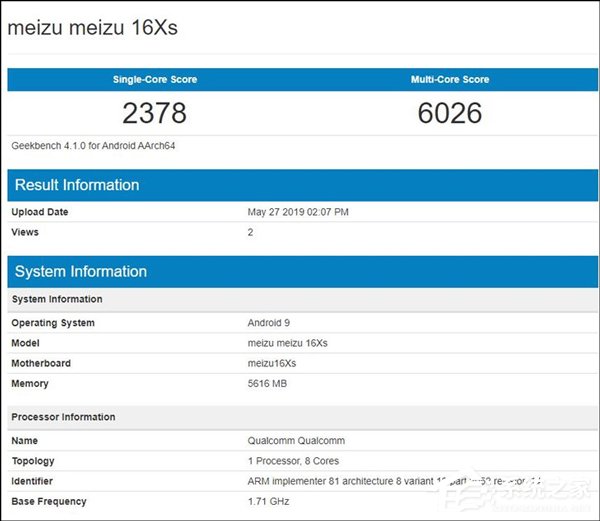Click the processor name Qualcomm Qualcomm
Viewport: 600px width, 521px height.
296,441
